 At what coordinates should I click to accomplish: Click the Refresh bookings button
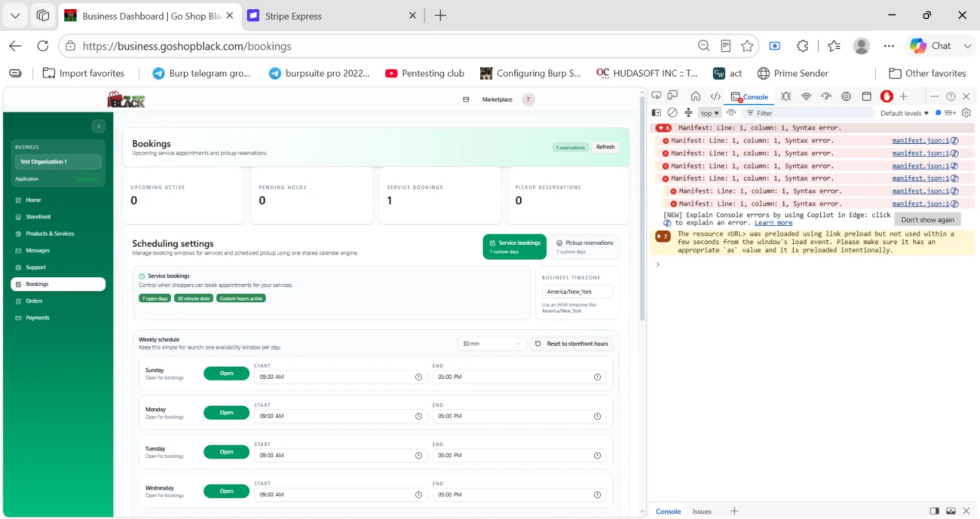coord(605,147)
